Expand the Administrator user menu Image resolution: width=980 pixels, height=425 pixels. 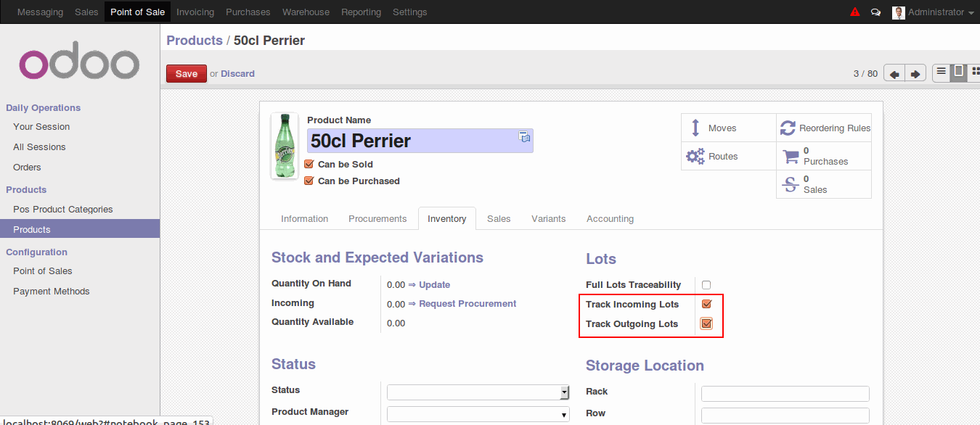pos(934,12)
